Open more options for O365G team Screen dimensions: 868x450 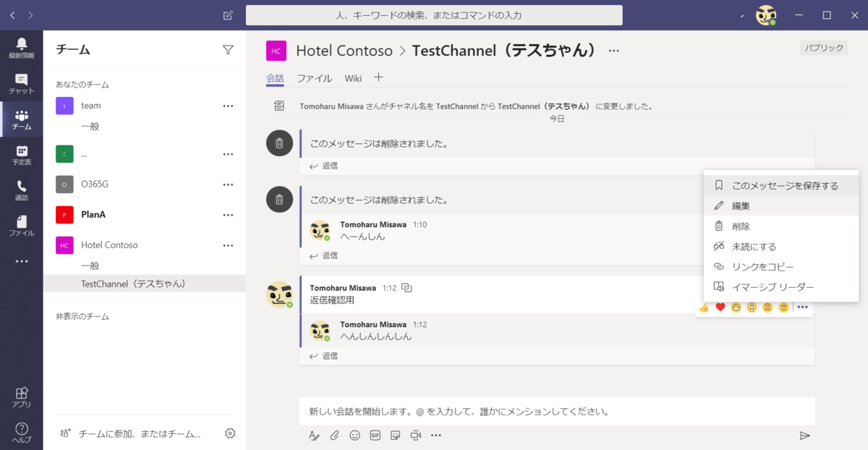(x=228, y=184)
